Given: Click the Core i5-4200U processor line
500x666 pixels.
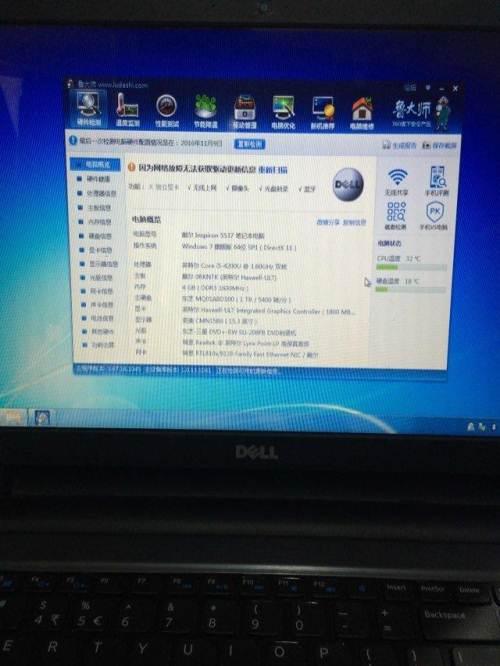Looking at the screenshot, I should (x=234, y=266).
